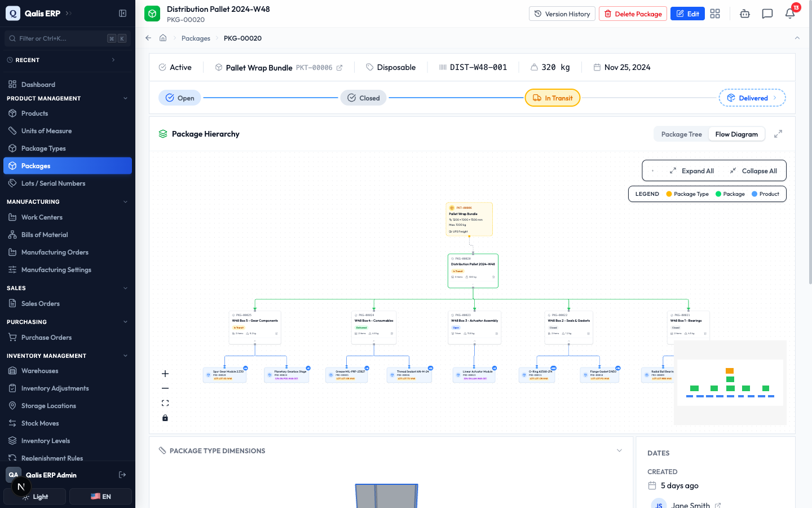Click the home breadcrumb icon
812x508 pixels.
click(x=163, y=38)
